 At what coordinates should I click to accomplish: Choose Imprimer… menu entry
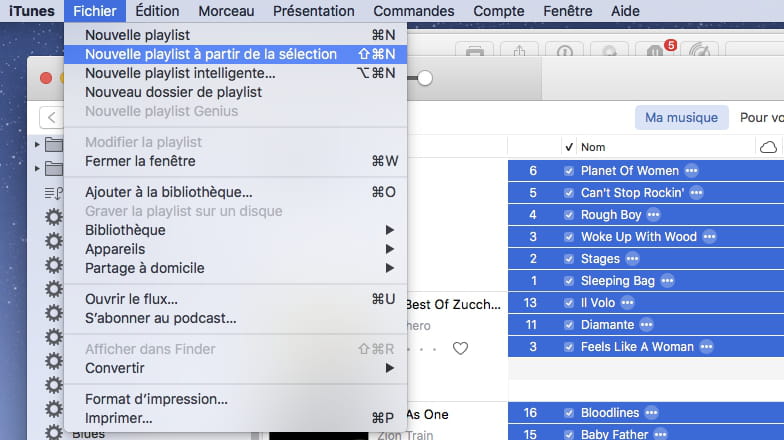tap(236, 418)
